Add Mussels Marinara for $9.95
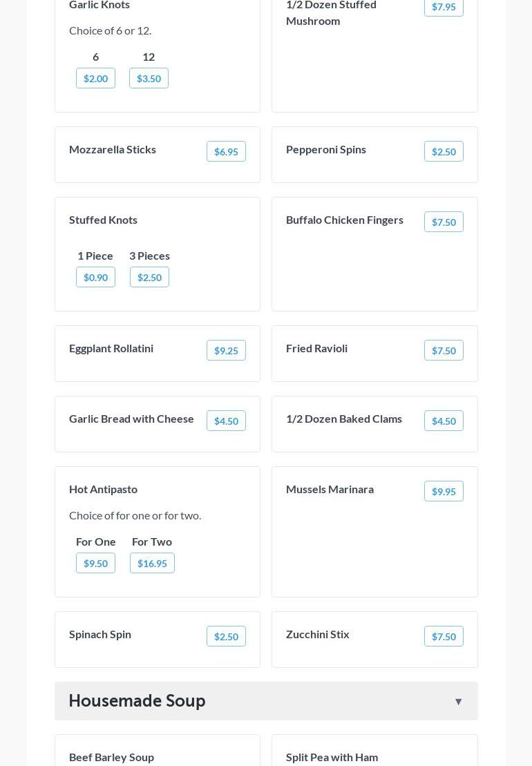 (444, 491)
